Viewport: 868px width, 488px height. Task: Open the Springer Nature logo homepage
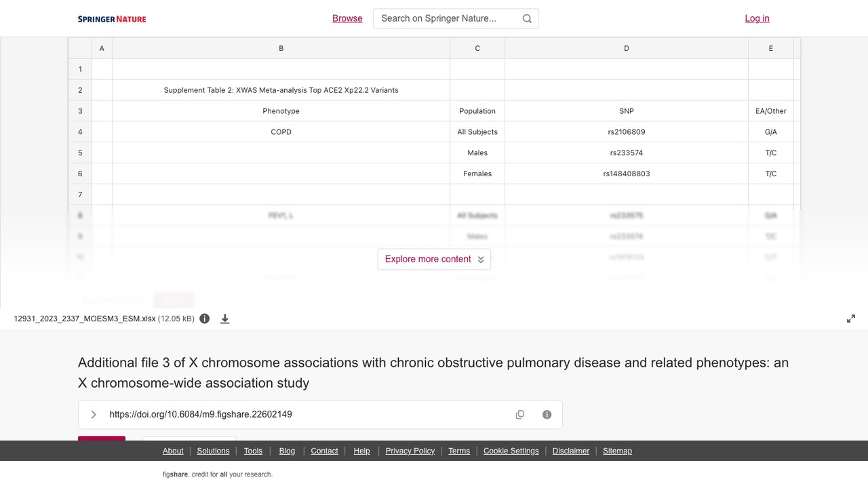pos(112,19)
